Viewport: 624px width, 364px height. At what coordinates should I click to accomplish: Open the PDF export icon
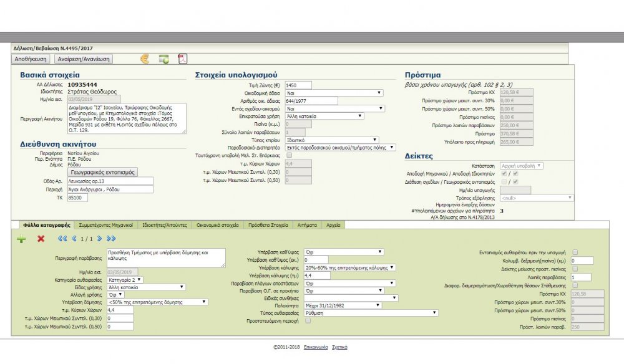(183, 59)
